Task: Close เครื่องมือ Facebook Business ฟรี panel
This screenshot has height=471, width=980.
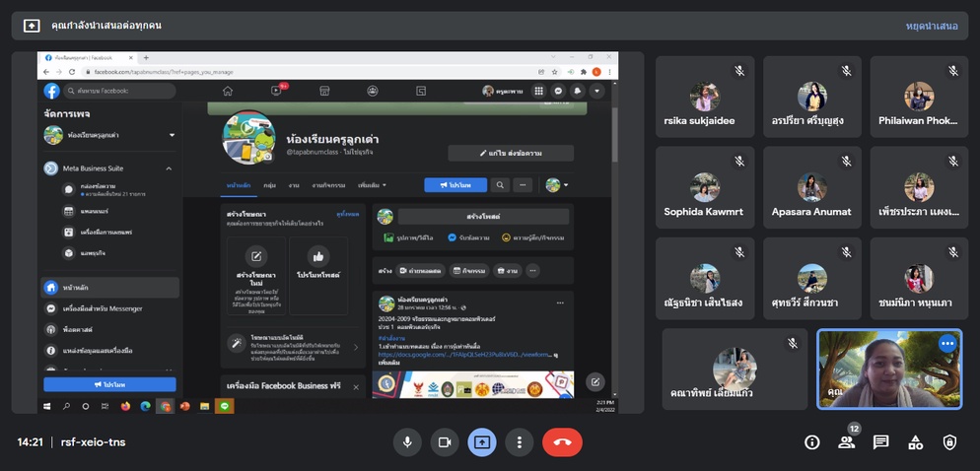Action: pos(356,386)
